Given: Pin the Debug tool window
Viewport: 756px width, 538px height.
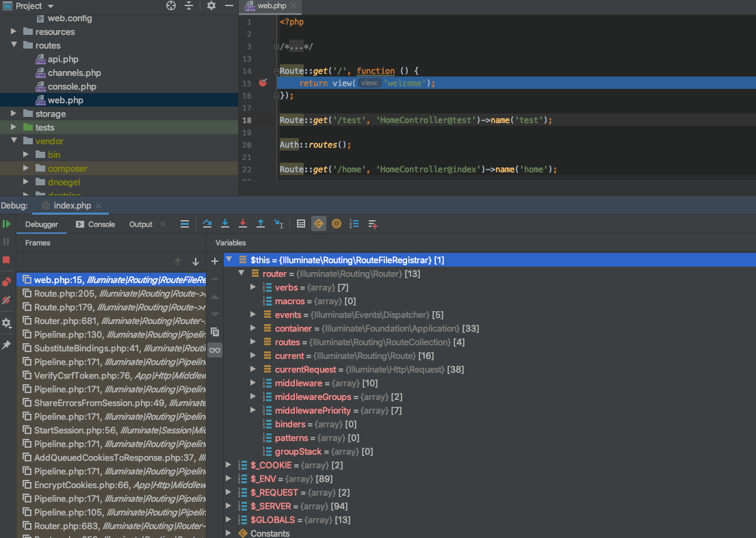Looking at the screenshot, I should [7, 345].
